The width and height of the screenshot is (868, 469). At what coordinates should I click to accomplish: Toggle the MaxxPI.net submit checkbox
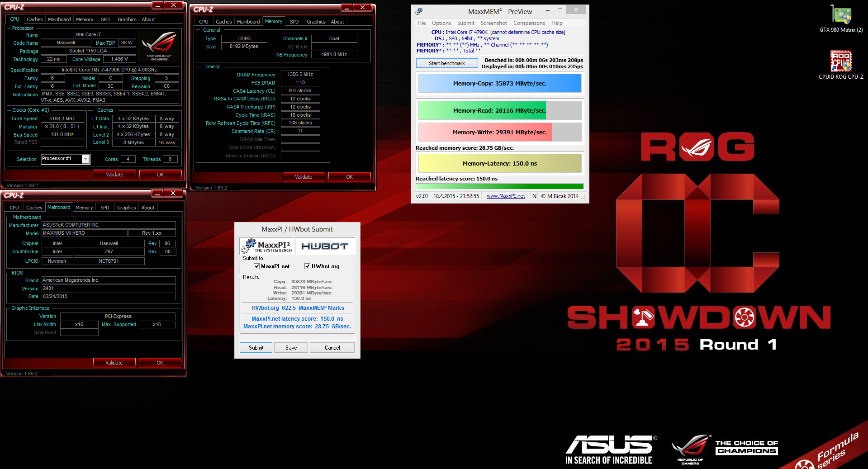(256, 266)
